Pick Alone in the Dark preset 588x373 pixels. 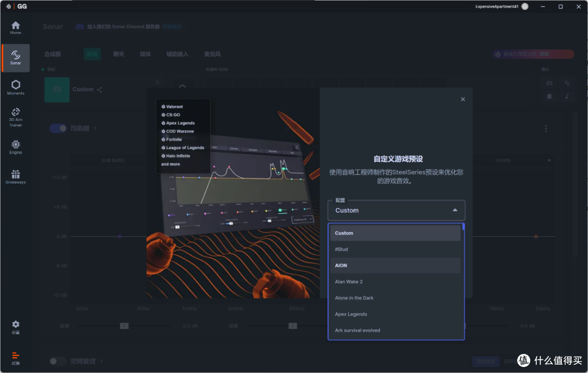coord(395,298)
